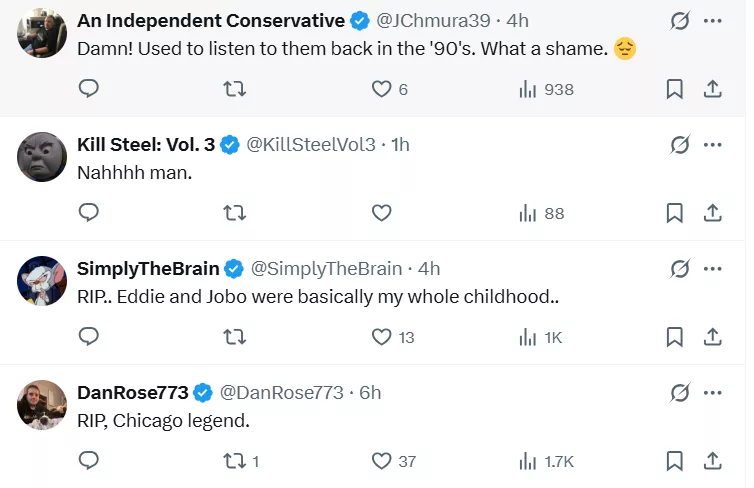Image resolution: width=754 pixels, height=488 pixels.
Task: Expand the three-dot menu on JChmura39's tweet
Action: [x=713, y=20]
